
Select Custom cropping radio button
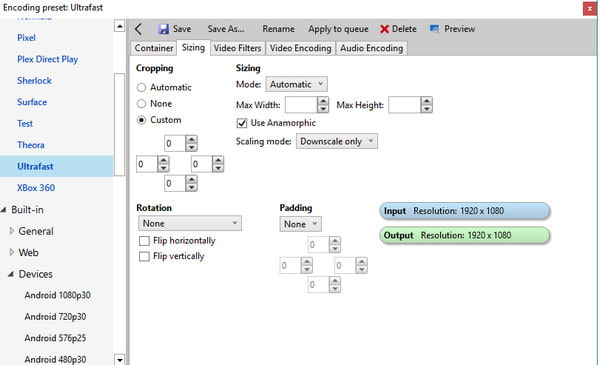click(x=142, y=120)
